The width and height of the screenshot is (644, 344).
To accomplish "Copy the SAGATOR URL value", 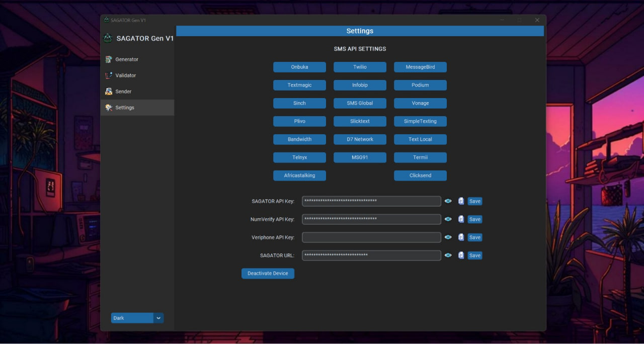I will click(461, 255).
